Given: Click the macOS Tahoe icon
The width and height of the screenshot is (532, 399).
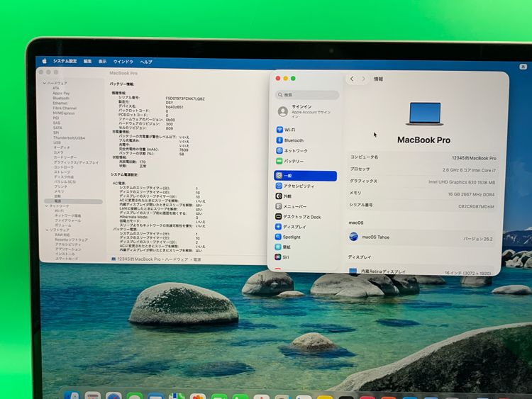Looking at the screenshot, I should tap(353, 237).
